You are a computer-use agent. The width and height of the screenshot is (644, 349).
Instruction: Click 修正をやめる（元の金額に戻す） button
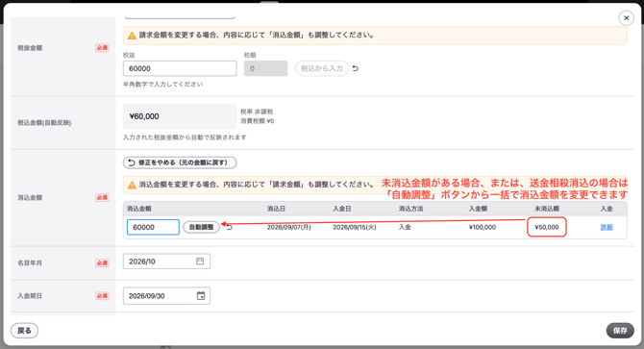click(180, 162)
